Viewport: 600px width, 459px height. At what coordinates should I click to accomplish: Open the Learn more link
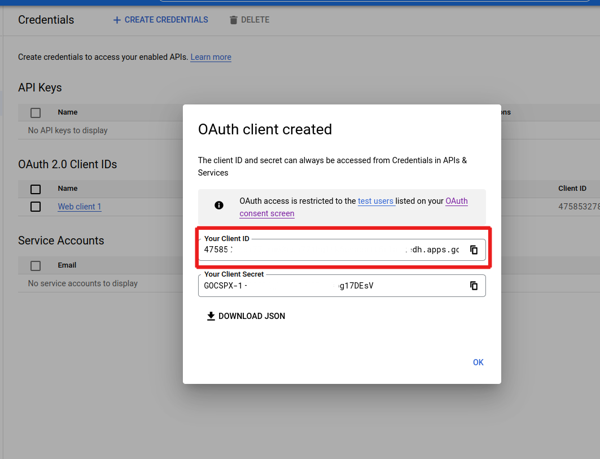click(211, 57)
